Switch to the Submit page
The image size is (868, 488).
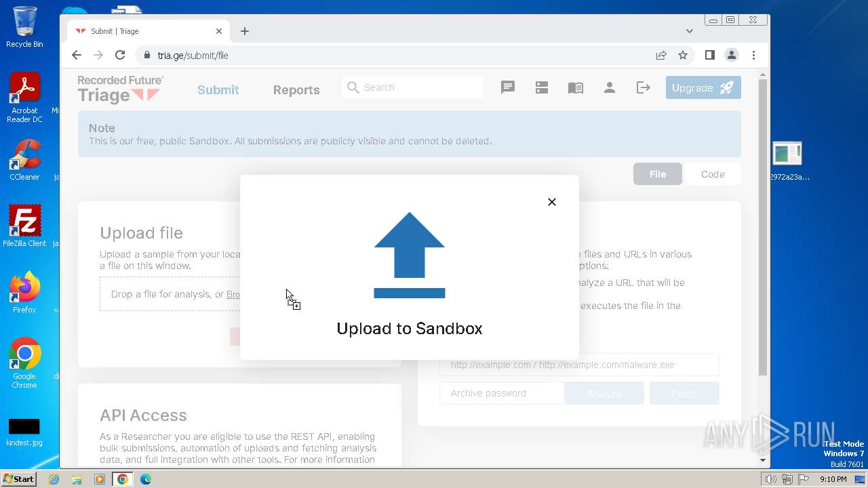tap(218, 90)
